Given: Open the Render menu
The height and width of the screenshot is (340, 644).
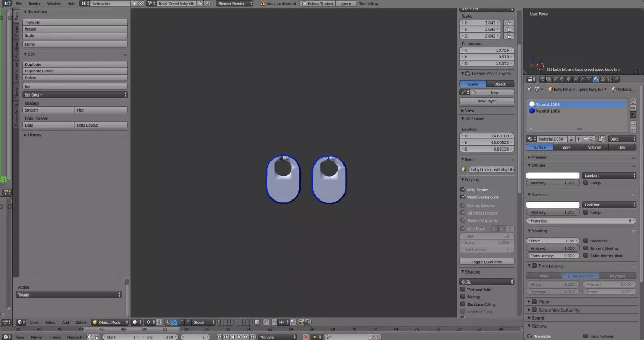Looking at the screenshot, I should click(x=34, y=3).
